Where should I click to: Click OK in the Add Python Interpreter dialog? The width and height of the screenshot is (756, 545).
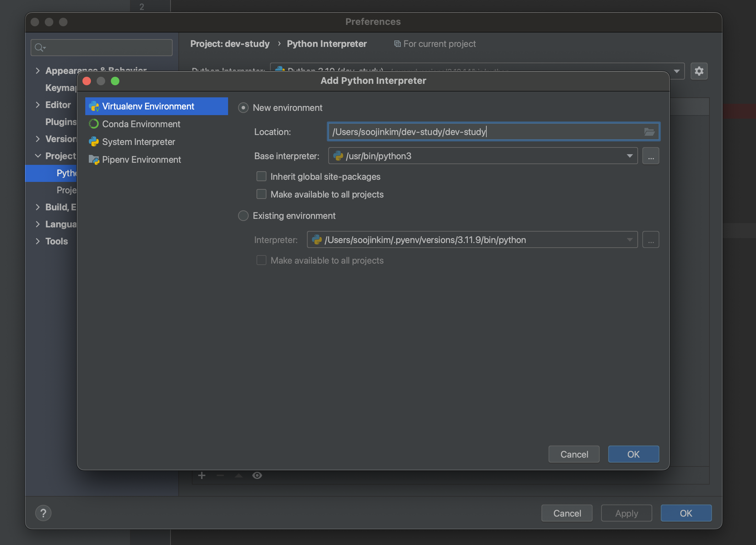pyautogui.click(x=633, y=454)
